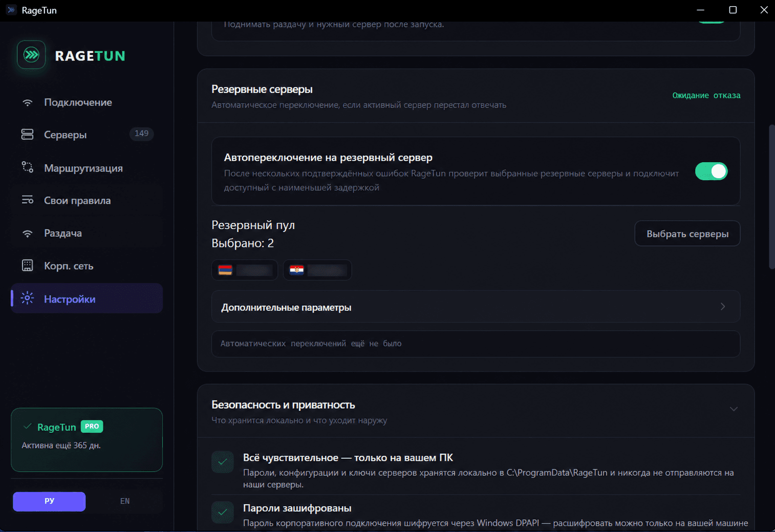Click the rules icon next to Свои правила
This screenshot has width=775, height=532.
[28, 200]
